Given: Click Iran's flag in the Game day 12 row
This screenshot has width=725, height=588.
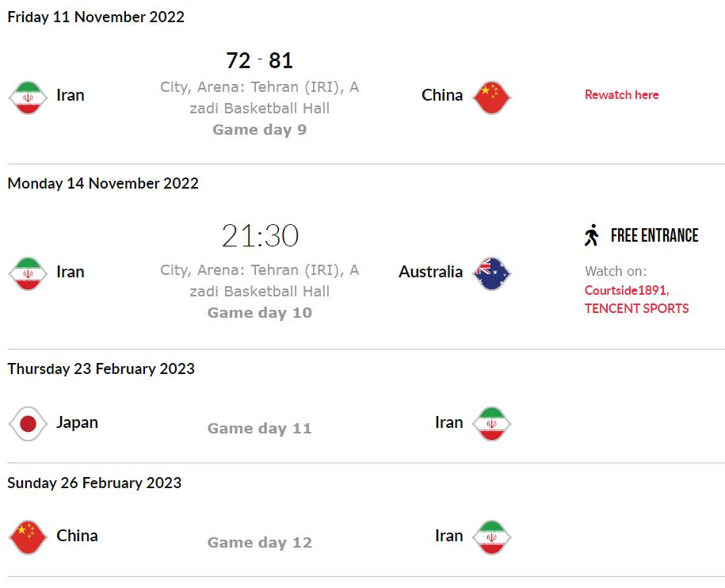Looking at the screenshot, I should coord(491,536).
